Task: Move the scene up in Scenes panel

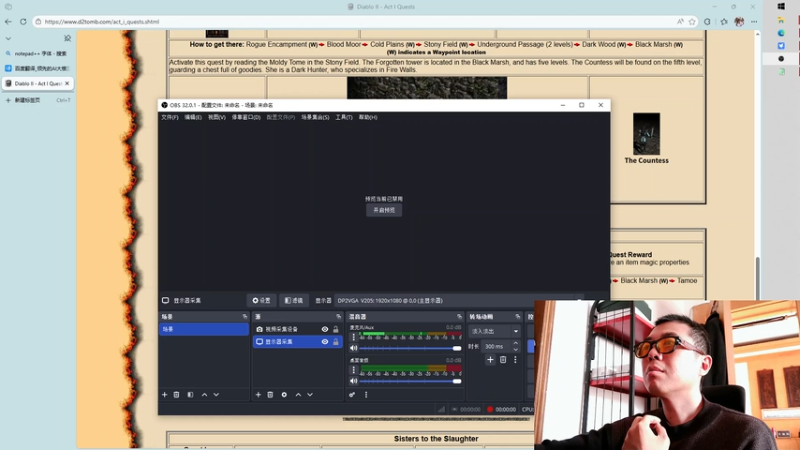Action: click(204, 394)
